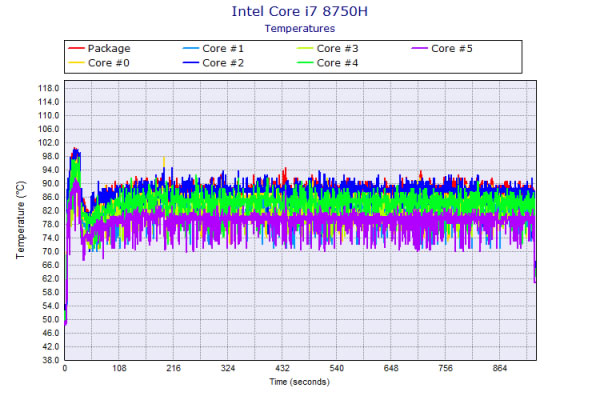This screenshot has height=400, width=600.
Task: Select the Core #1 legend label
Action: click(x=223, y=49)
